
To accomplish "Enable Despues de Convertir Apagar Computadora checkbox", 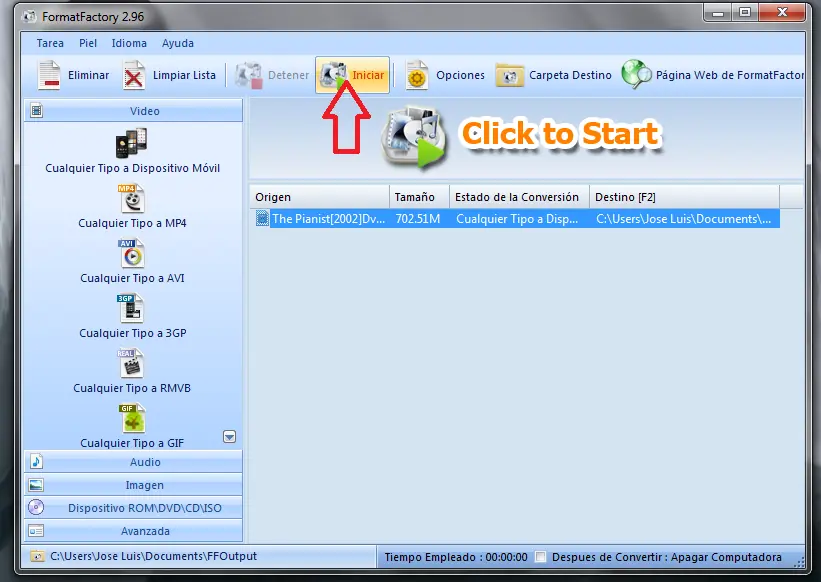I will (540, 557).
